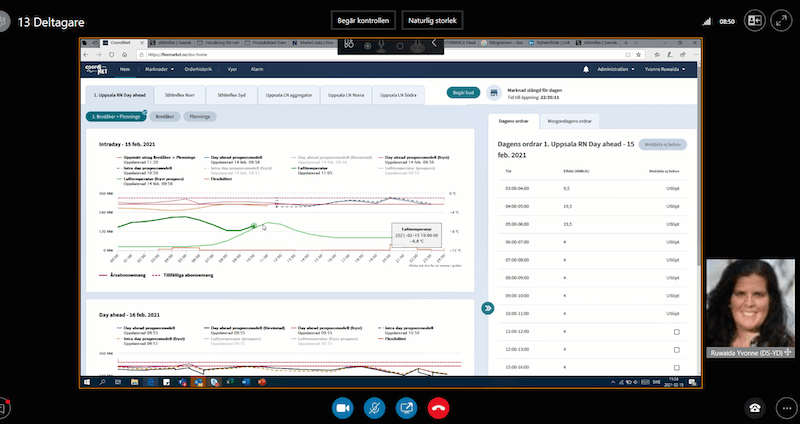Click the share screen icon
Viewport: 800px width, 424px height.
[x=406, y=407]
